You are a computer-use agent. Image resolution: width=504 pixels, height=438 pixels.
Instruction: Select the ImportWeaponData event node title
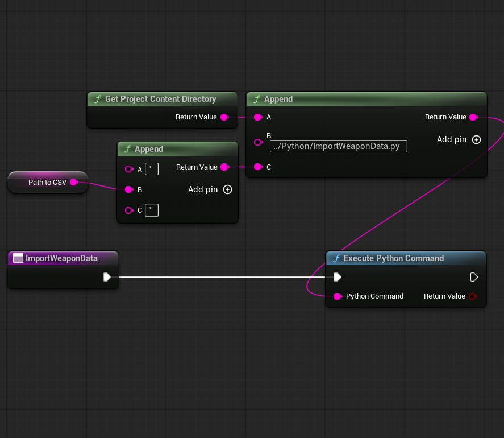61,258
